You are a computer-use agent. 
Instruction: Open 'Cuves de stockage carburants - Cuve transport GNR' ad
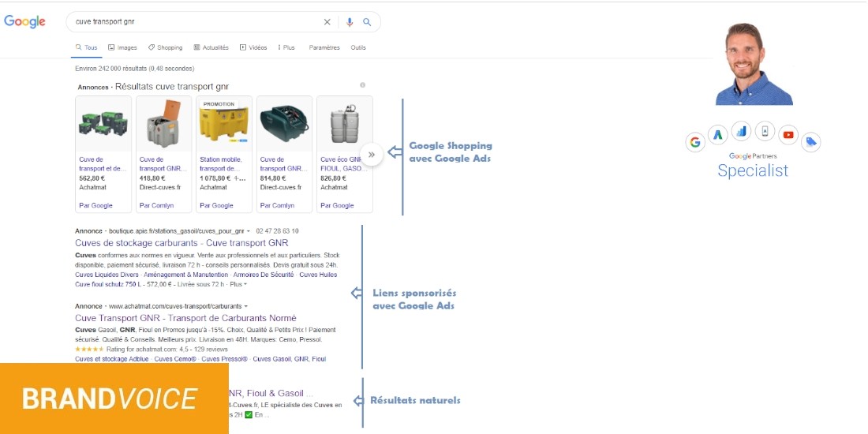(181, 243)
